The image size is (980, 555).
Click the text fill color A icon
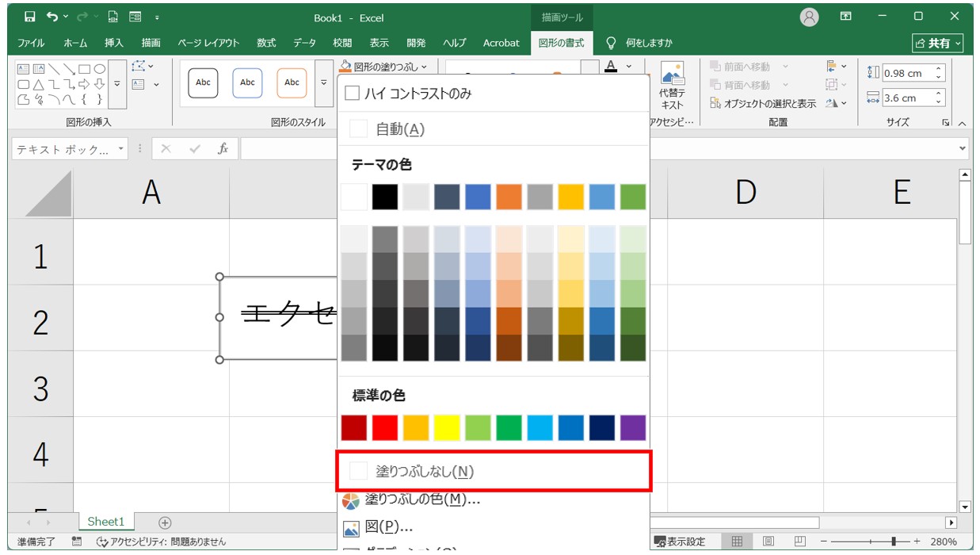tap(611, 67)
